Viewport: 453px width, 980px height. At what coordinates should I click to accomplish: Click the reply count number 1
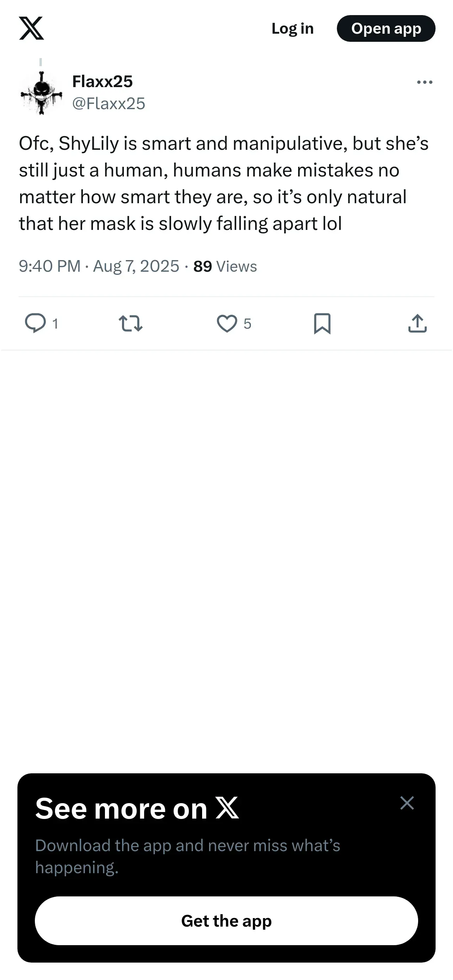coord(55,324)
